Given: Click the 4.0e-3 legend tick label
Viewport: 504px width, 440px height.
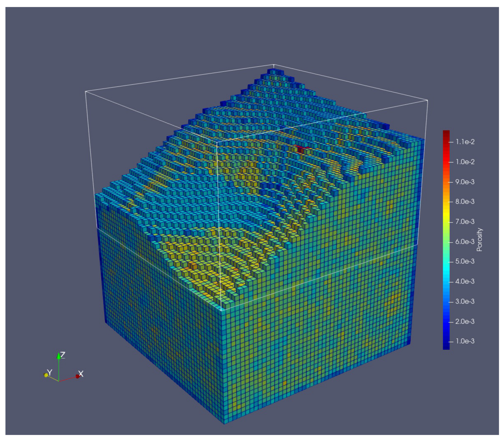Looking at the screenshot, I should [x=465, y=281].
